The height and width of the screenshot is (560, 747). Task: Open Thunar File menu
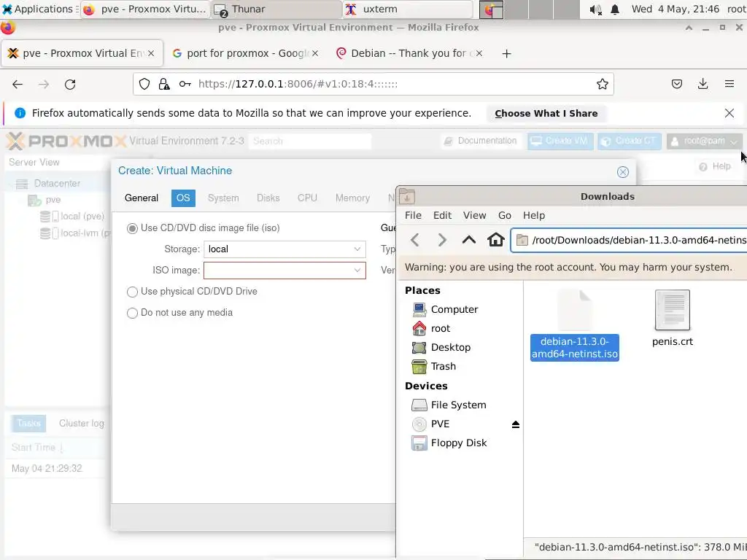point(413,215)
